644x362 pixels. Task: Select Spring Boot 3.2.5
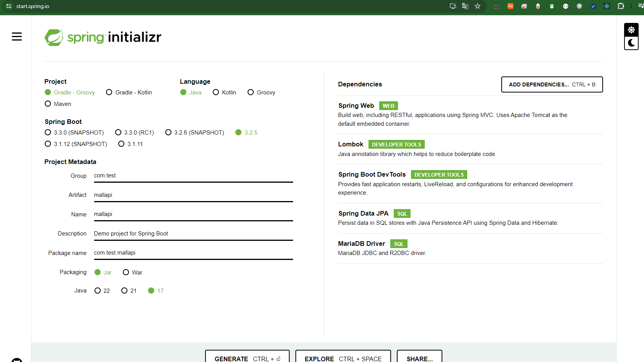pyautogui.click(x=246, y=133)
